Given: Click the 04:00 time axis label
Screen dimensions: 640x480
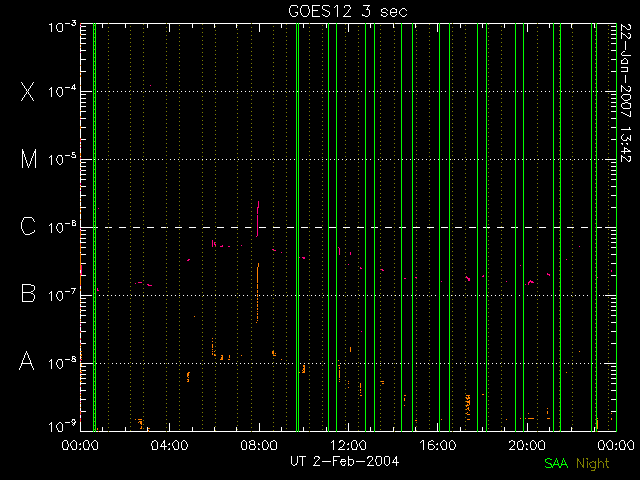Looking at the screenshot, I should click(169, 445).
